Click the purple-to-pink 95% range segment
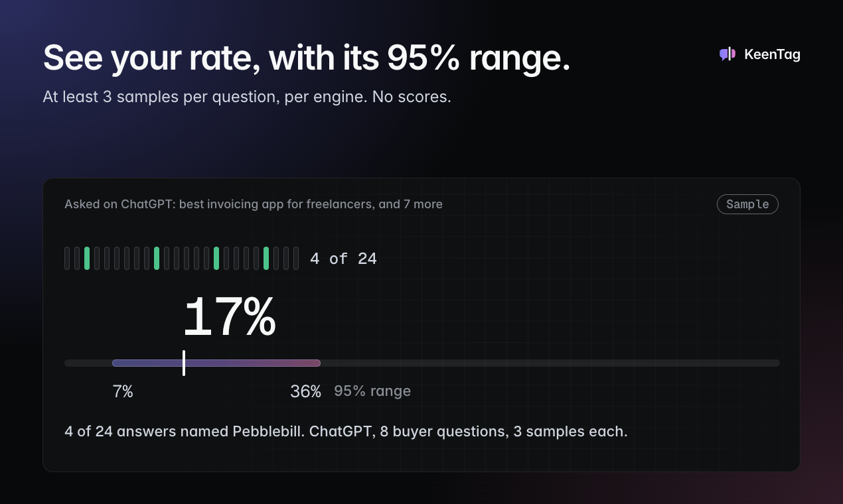843x504 pixels. pyautogui.click(x=216, y=363)
